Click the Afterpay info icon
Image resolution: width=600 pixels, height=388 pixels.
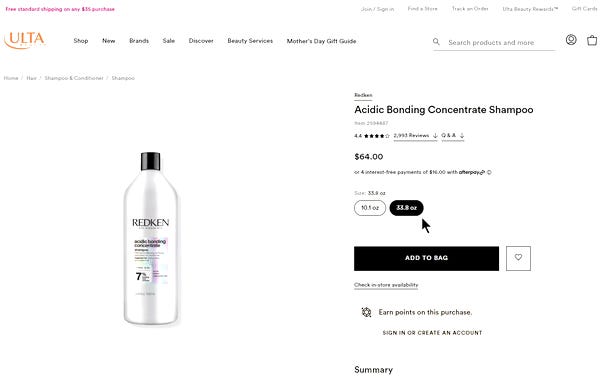click(489, 172)
